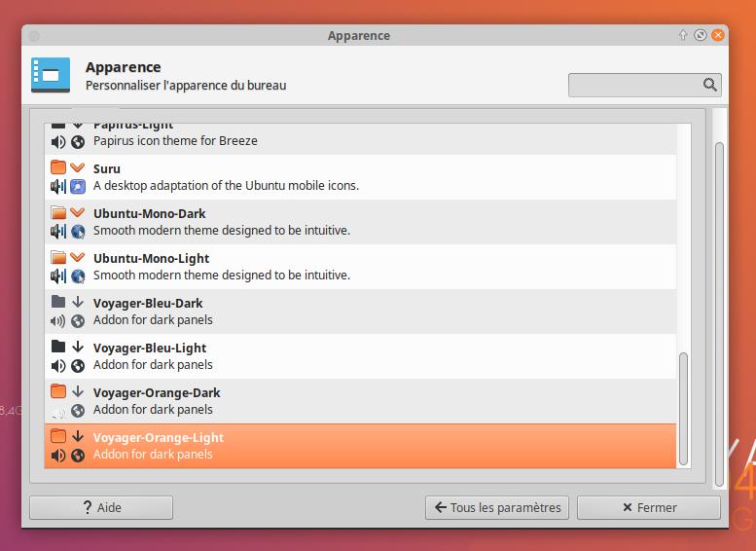Click the globe icon in Voyager-Orange-Light row
This screenshot has height=551, width=756.
pyautogui.click(x=78, y=456)
